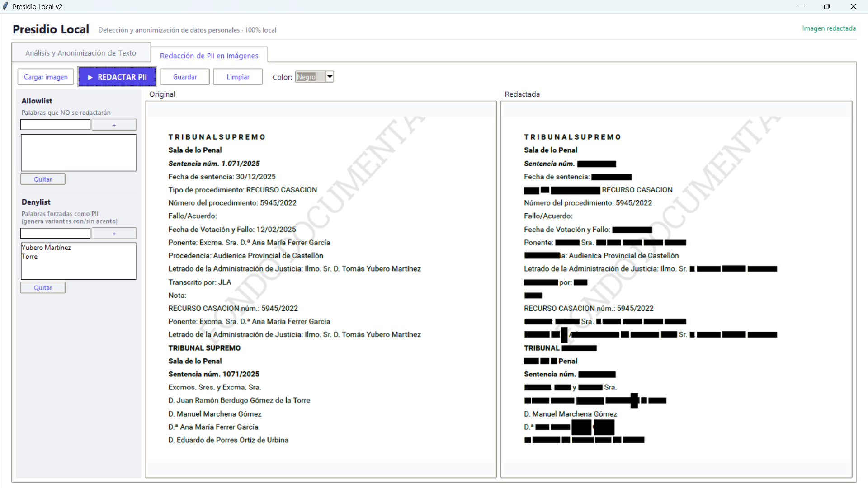Open the Color dropdown arrow
This screenshot has width=868, height=488.
pos(330,77)
